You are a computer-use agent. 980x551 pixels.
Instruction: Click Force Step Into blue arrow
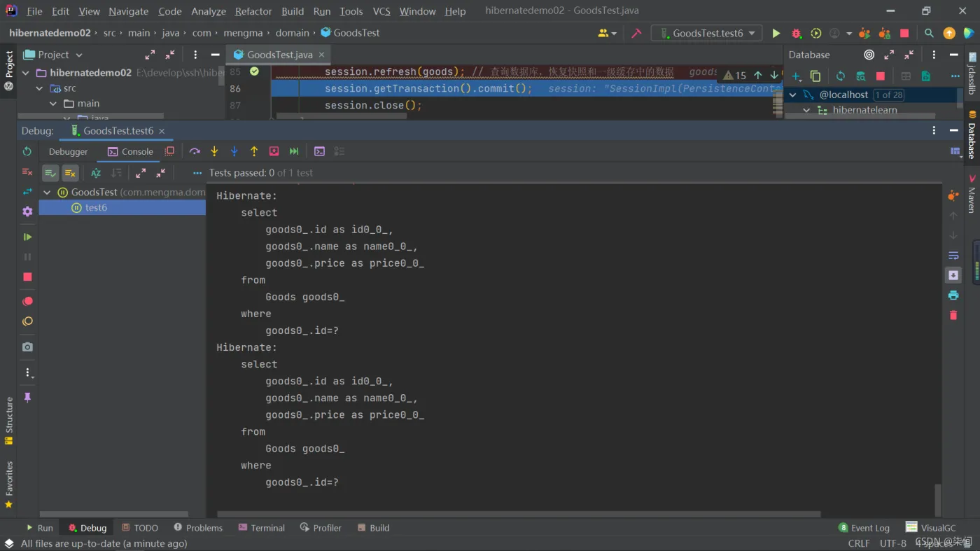pyautogui.click(x=234, y=151)
